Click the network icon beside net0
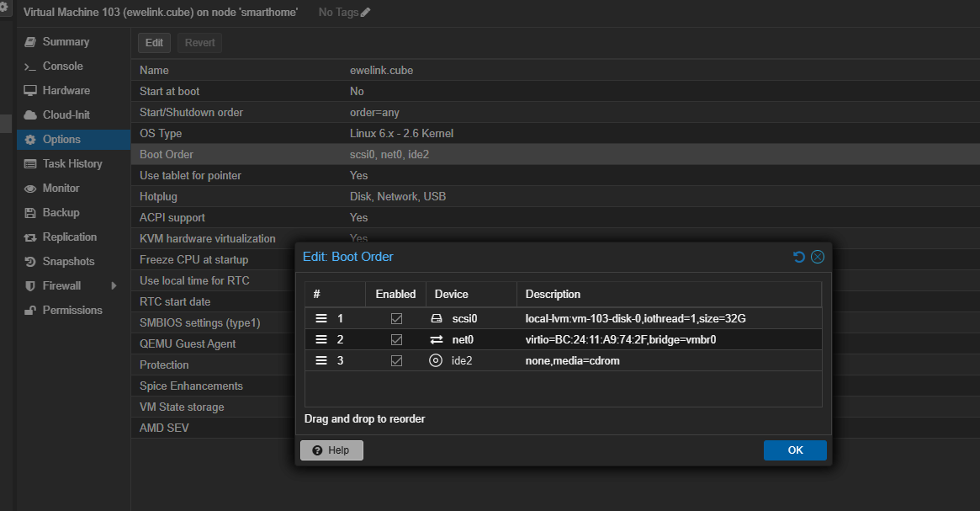Image resolution: width=980 pixels, height=511 pixels. click(x=436, y=339)
